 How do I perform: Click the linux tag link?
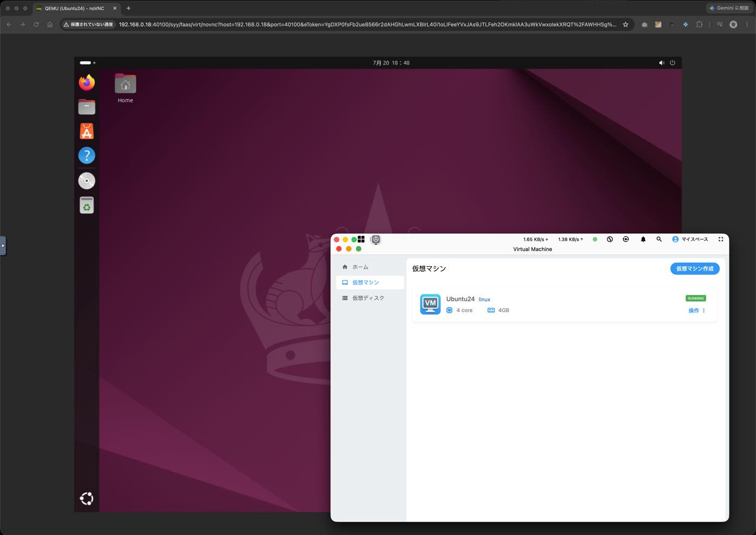pyautogui.click(x=484, y=300)
